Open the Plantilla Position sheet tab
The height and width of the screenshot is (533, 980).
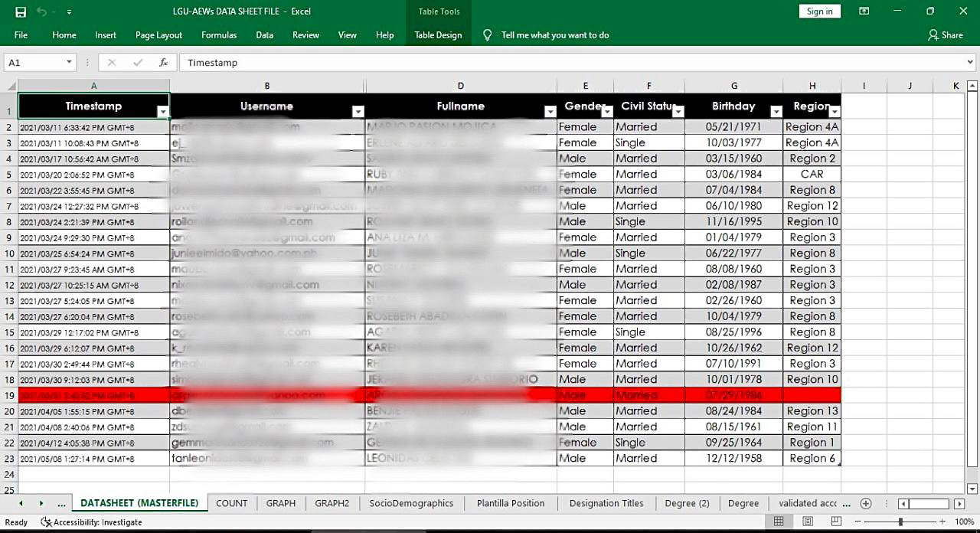[x=511, y=503]
